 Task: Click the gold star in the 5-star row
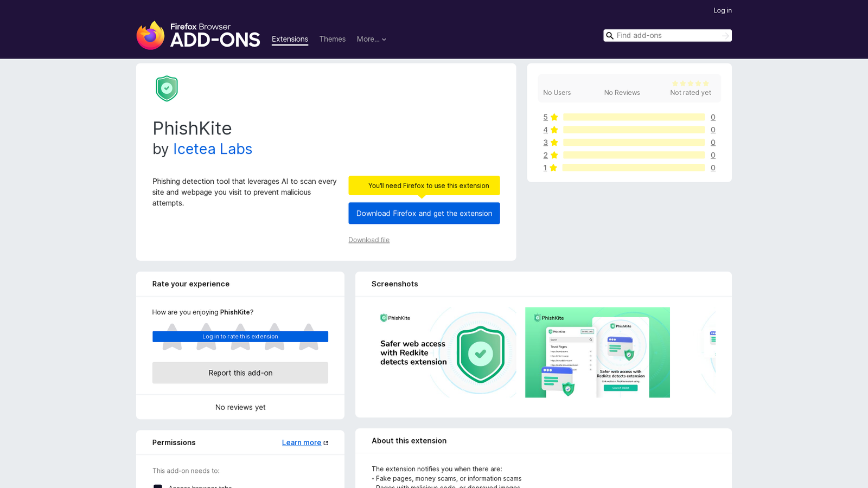click(x=554, y=117)
